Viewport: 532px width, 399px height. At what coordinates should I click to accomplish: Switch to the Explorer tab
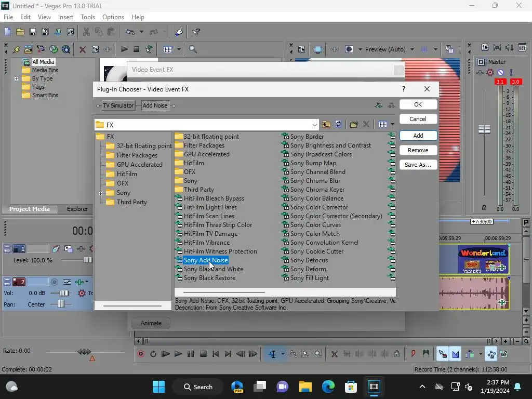click(77, 209)
